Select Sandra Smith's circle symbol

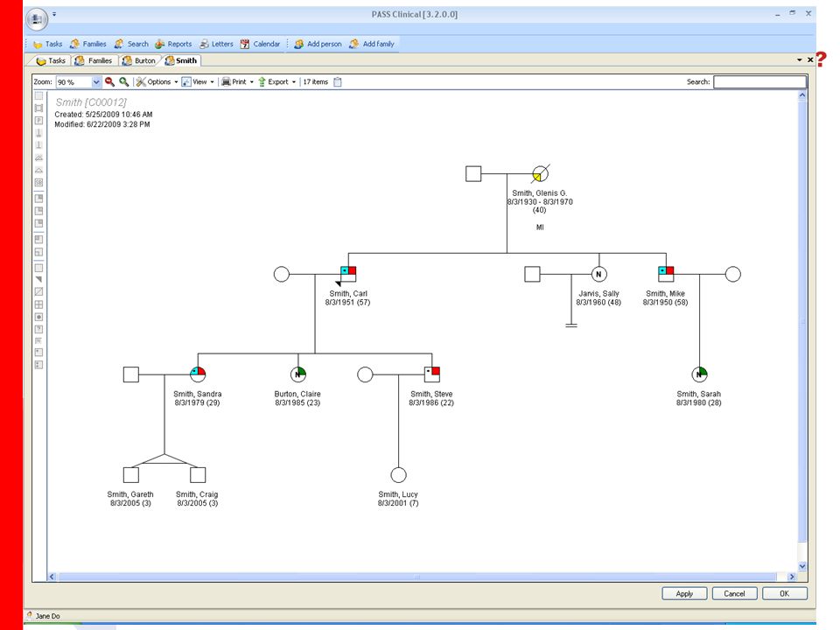(198, 374)
